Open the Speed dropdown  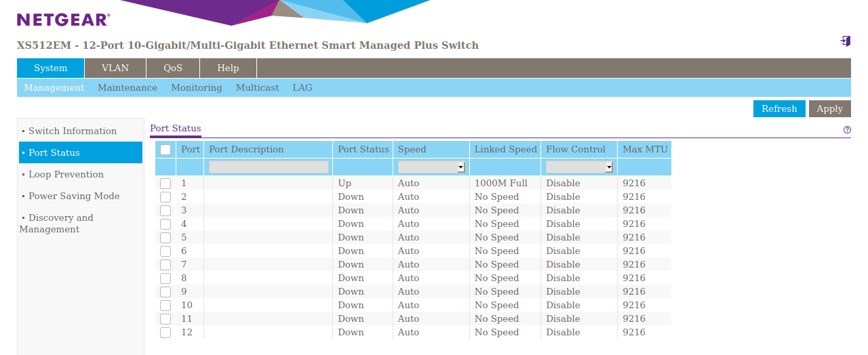[x=431, y=167]
